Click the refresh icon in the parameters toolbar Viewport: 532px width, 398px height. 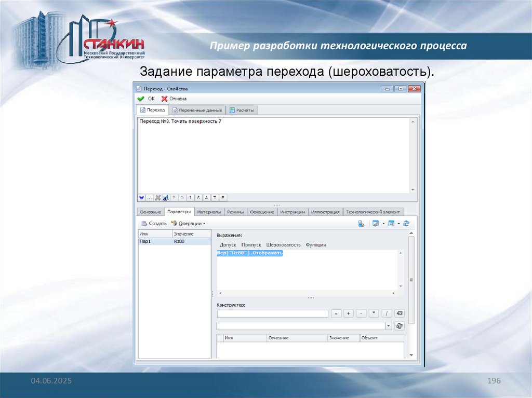pyautogui.click(x=406, y=224)
